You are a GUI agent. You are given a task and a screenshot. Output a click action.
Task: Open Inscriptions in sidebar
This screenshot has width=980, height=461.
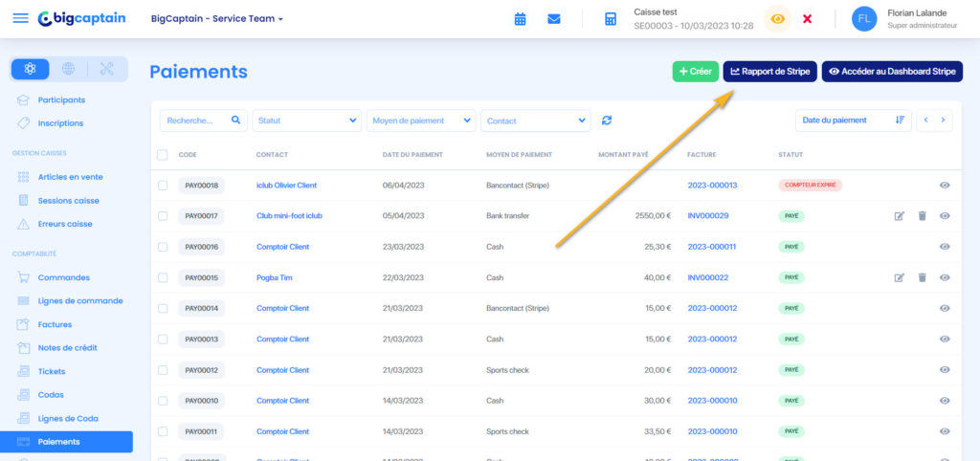(x=60, y=123)
